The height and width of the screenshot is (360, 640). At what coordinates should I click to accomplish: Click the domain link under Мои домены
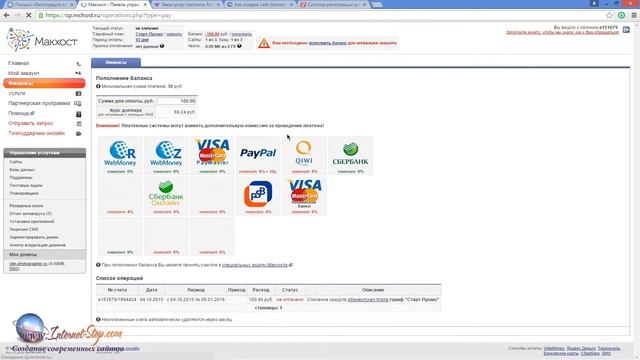coord(28,264)
